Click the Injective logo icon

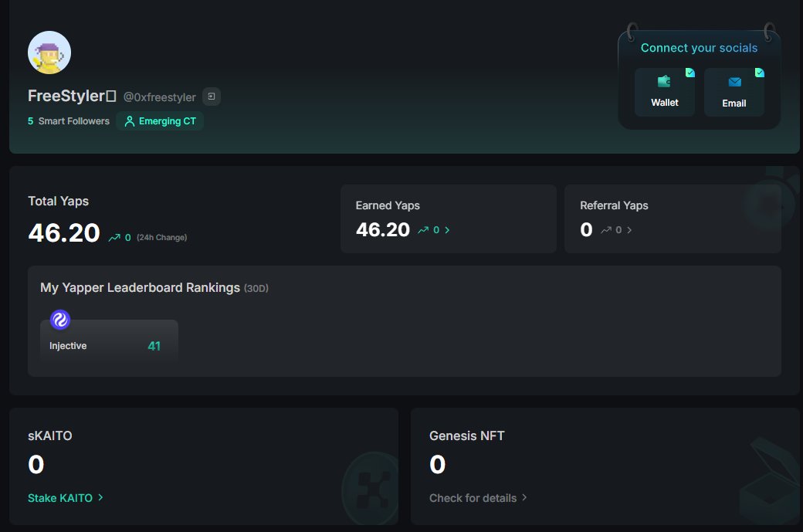coord(60,320)
